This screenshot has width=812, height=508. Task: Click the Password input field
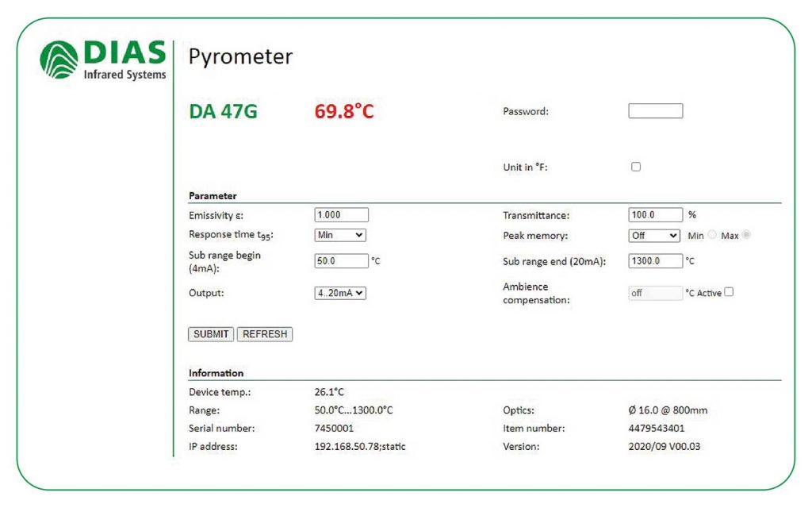coord(655,110)
